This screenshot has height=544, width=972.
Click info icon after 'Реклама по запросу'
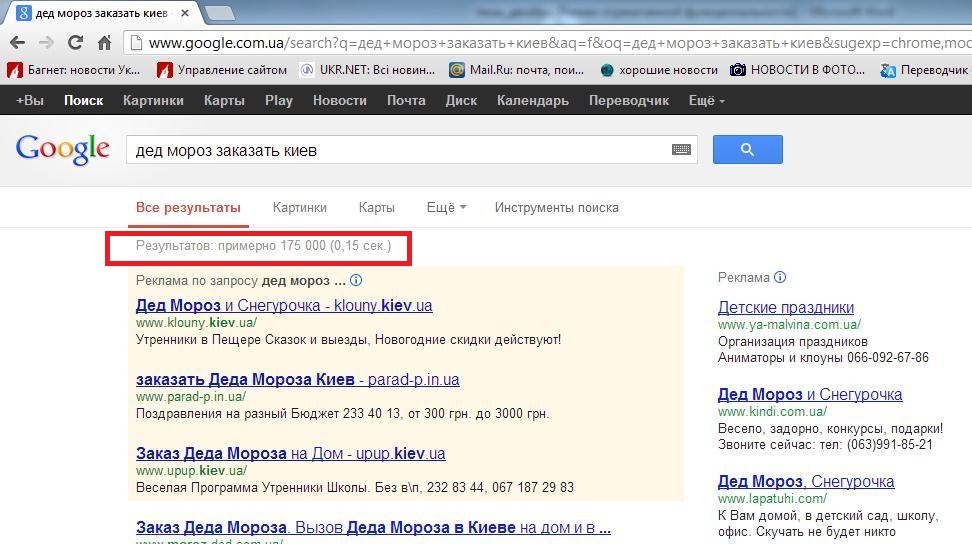356,281
